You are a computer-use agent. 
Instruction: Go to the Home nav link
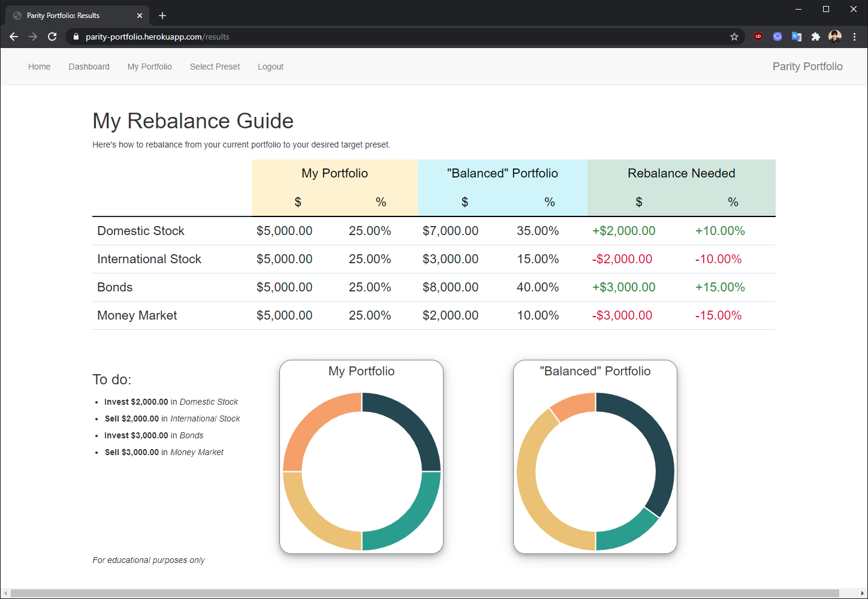39,67
